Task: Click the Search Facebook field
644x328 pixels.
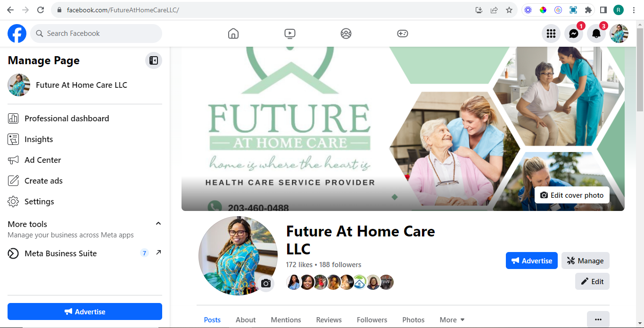Action: click(96, 34)
